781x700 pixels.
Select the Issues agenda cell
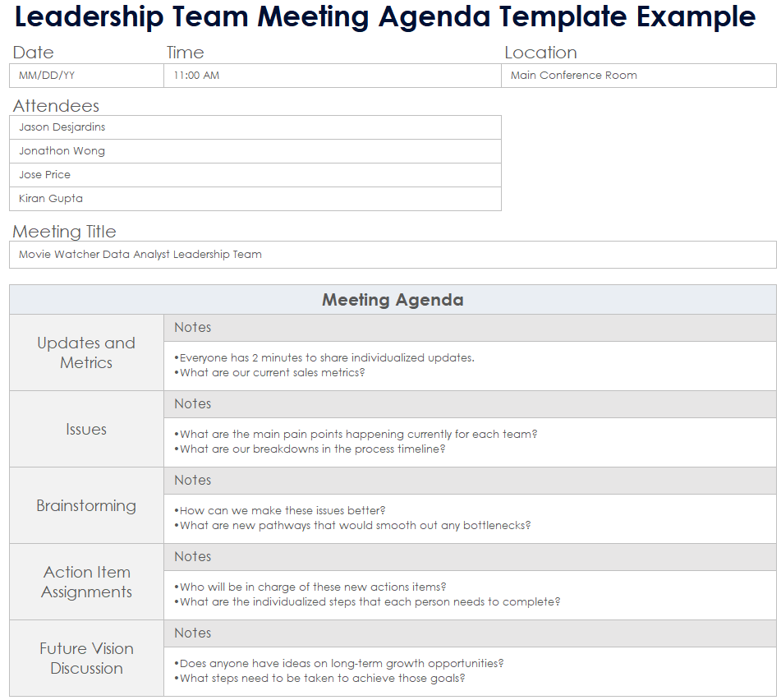click(x=86, y=429)
